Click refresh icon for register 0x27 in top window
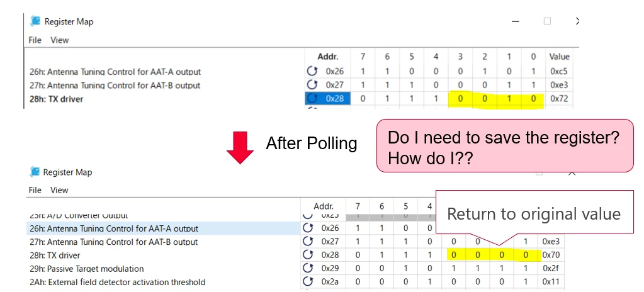 312,84
